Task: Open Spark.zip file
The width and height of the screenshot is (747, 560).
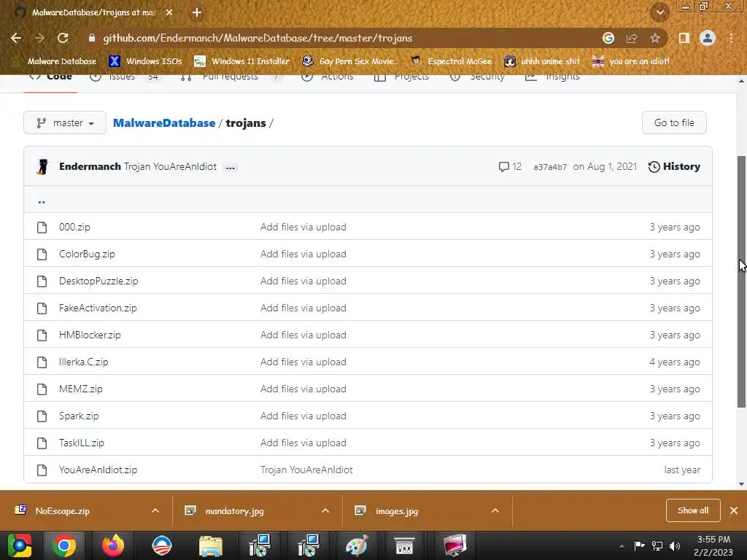Action: click(79, 416)
